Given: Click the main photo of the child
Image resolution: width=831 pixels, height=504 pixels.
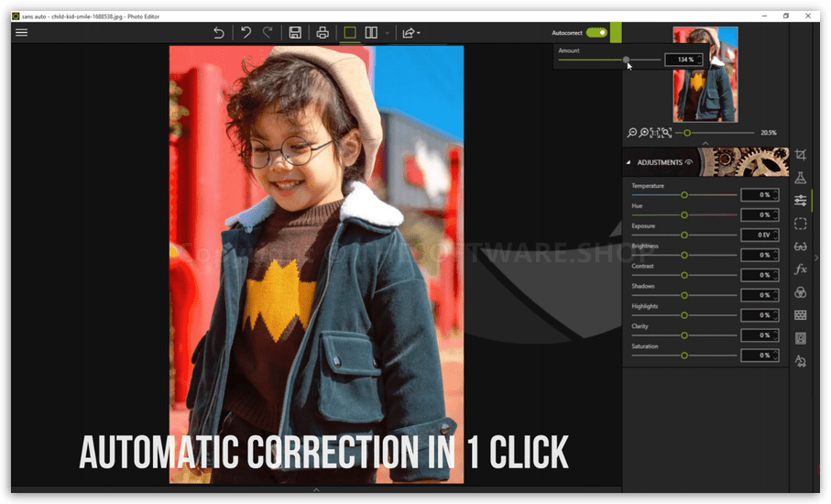Looking at the screenshot, I should [x=316, y=265].
